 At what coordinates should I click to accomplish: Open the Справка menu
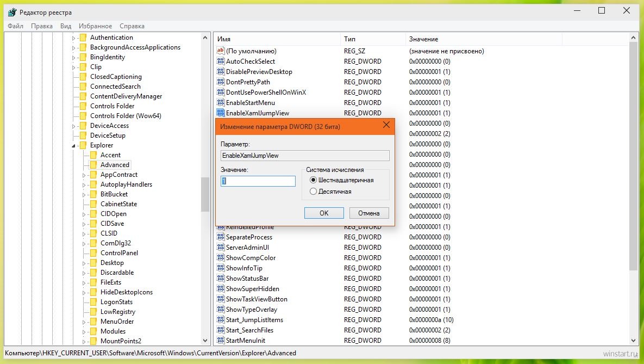(132, 26)
